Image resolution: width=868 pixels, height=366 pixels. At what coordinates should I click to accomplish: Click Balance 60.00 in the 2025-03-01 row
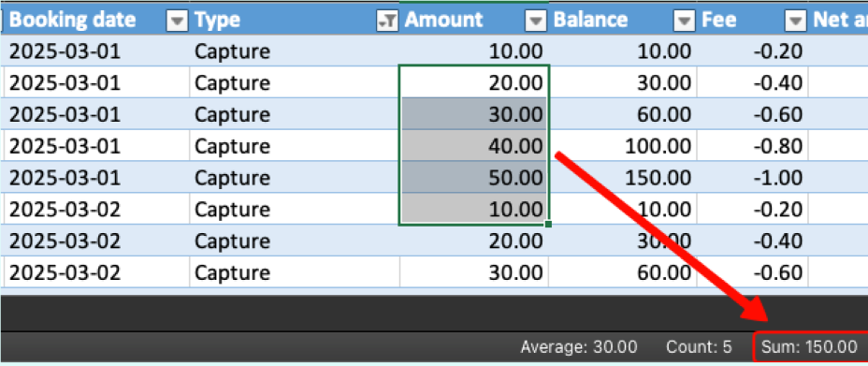point(622,114)
